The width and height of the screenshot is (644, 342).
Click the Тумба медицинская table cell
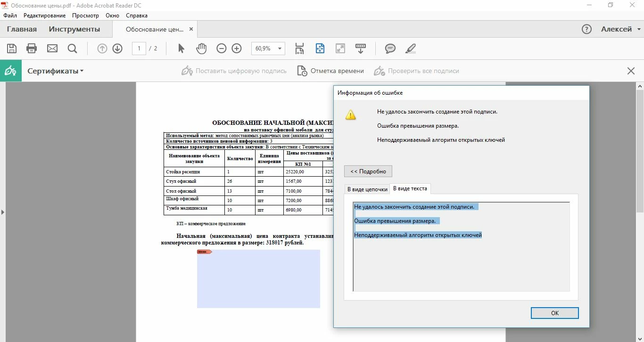[x=194, y=210]
